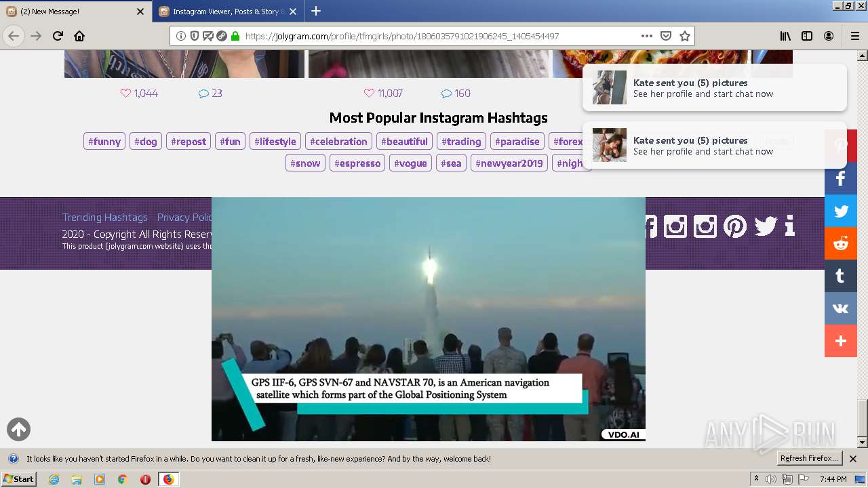The image size is (868, 488).
Task: Open a new browser tab
Action: click(316, 12)
